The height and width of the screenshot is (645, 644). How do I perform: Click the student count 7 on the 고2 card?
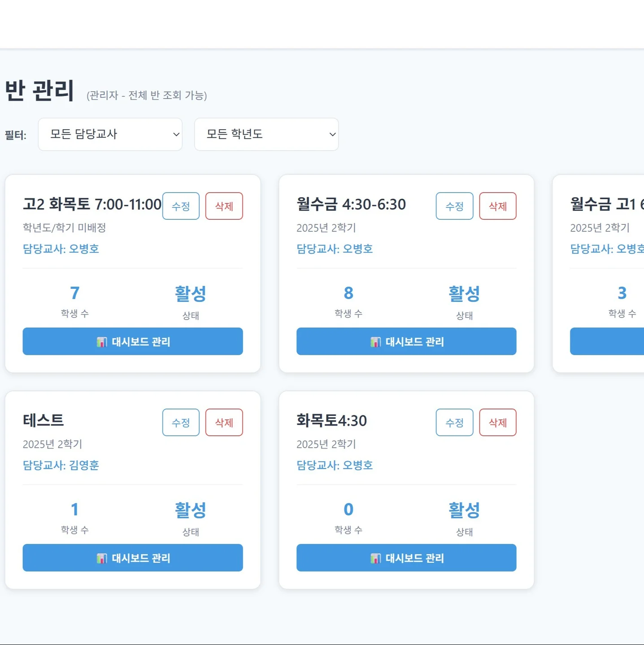(74, 293)
